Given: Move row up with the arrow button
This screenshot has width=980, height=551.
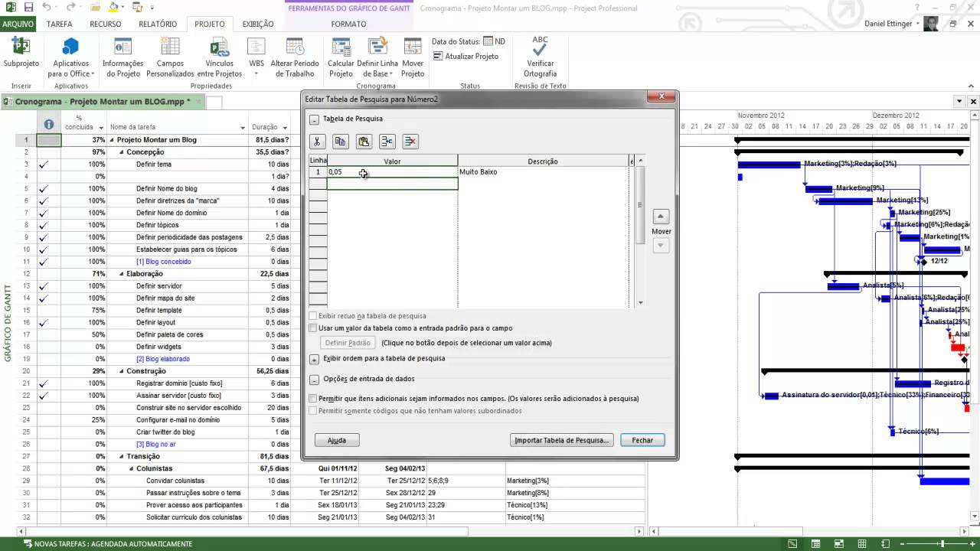Looking at the screenshot, I should click(661, 217).
